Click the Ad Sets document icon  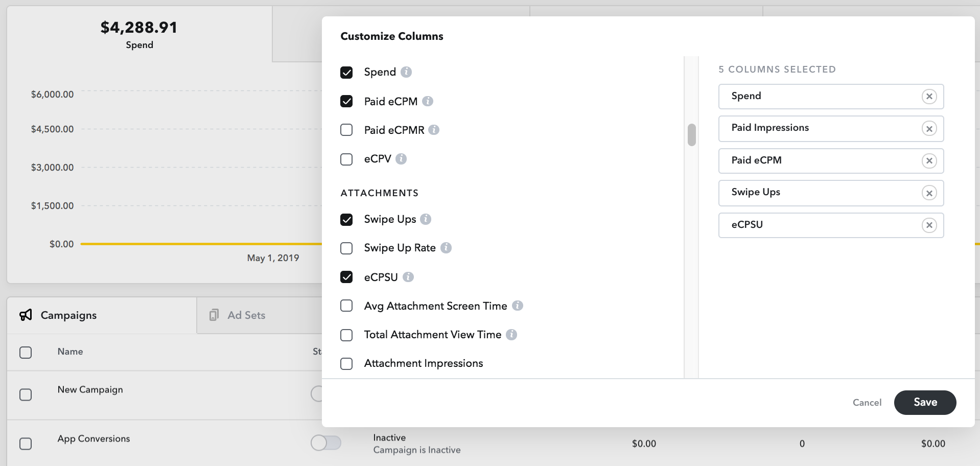click(x=214, y=315)
